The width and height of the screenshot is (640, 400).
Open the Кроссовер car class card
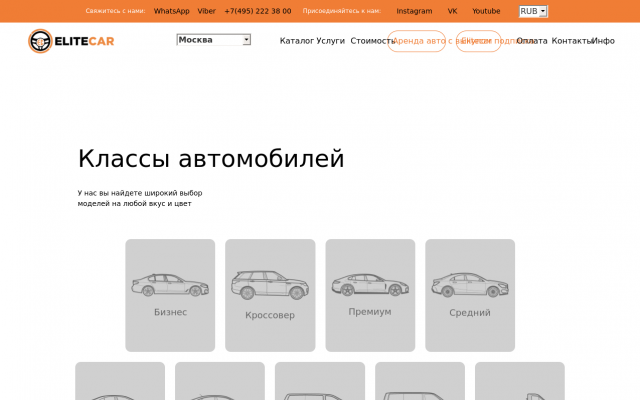point(270,295)
